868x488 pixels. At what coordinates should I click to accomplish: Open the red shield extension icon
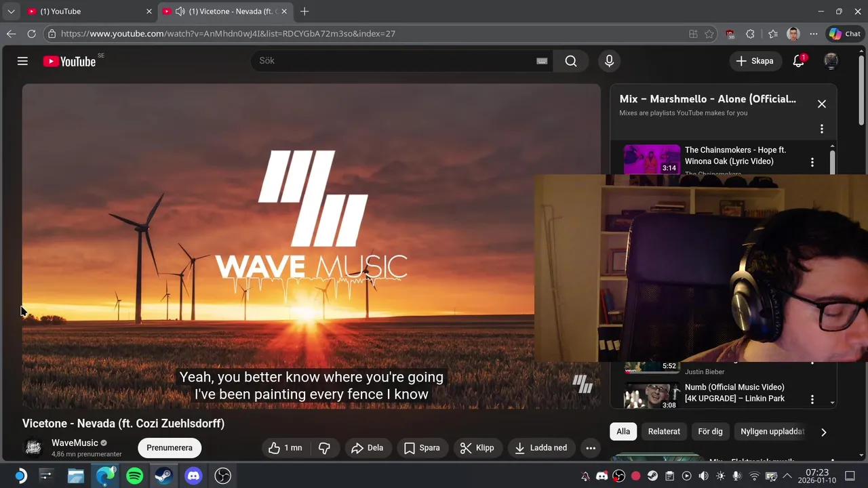pyautogui.click(x=730, y=34)
